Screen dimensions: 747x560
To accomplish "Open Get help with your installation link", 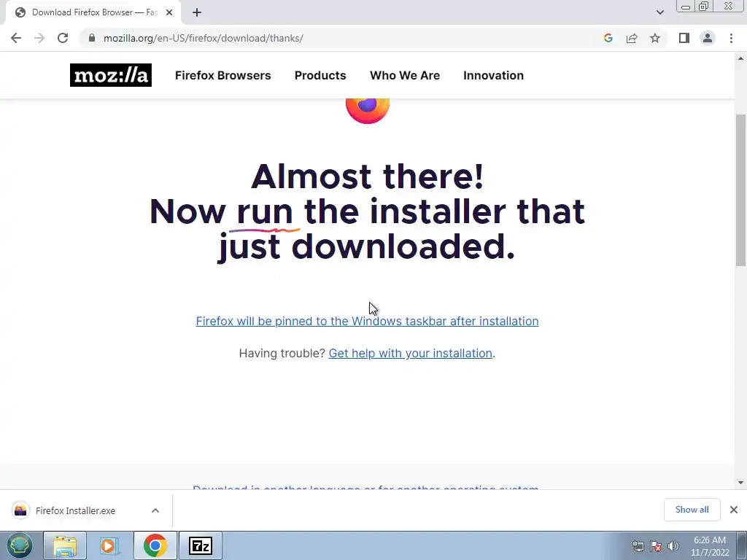I will 410,354.
